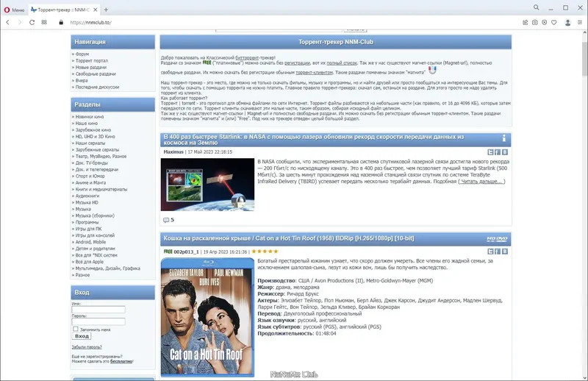The width and height of the screenshot is (588, 381).
Task: Open the Вчера navigation link
Action: click(82, 80)
